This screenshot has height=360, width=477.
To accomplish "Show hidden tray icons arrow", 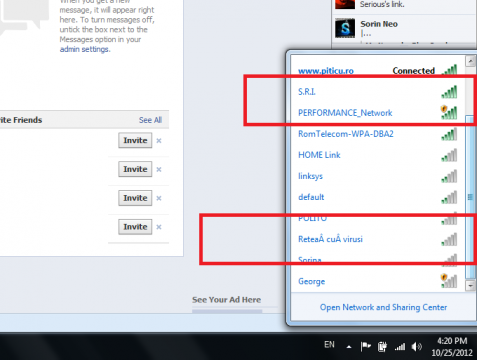I will (349, 347).
